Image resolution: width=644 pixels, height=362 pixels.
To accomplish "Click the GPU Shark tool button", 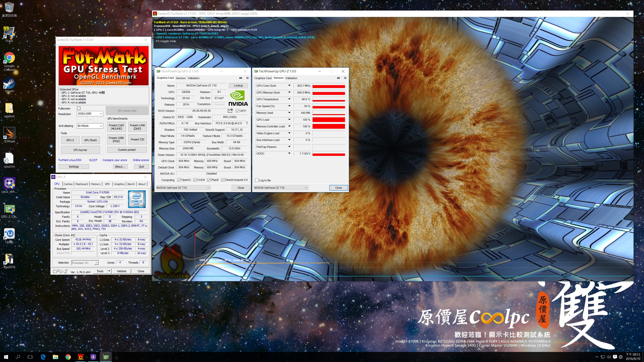I will 91,140.
